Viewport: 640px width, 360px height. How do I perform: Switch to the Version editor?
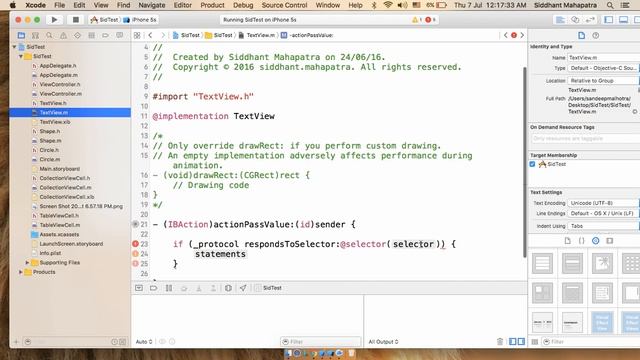point(590,20)
